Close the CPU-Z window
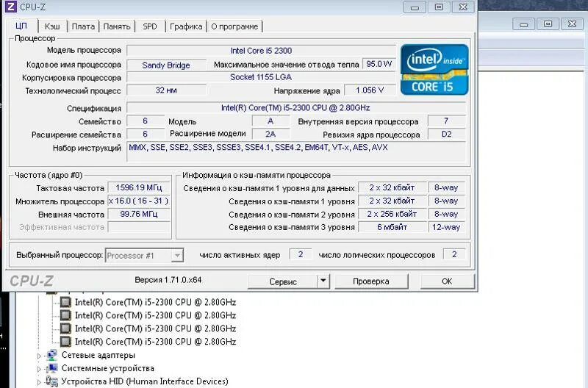Viewport: 588px width, 388px height. point(463,7)
